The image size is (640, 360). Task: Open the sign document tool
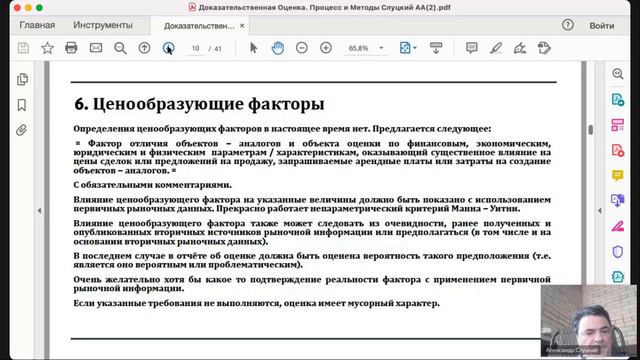[x=520, y=48]
